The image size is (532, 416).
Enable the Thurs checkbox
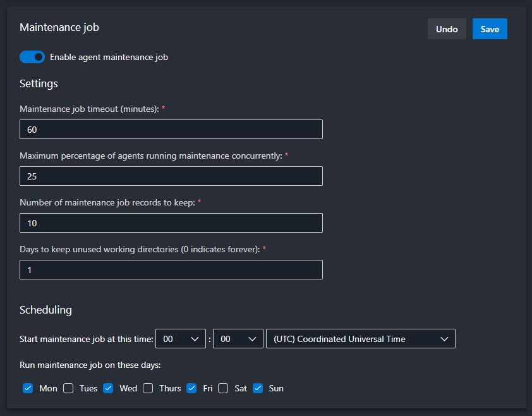pos(148,388)
